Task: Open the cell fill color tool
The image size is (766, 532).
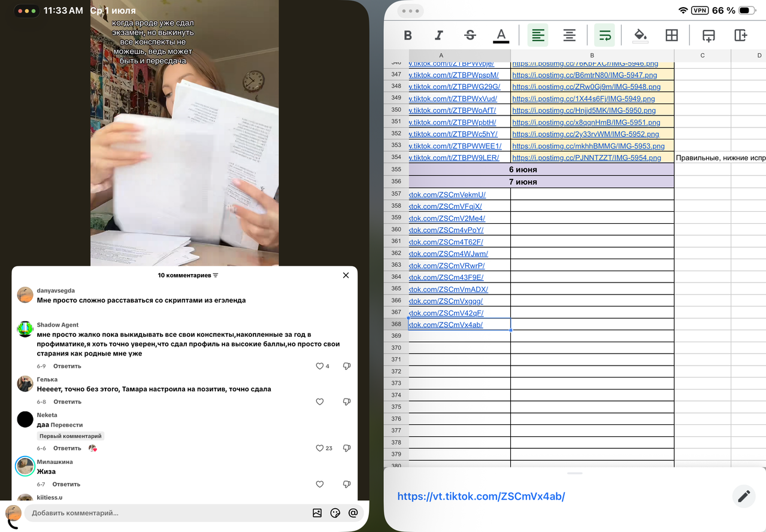Action: pyautogui.click(x=640, y=35)
